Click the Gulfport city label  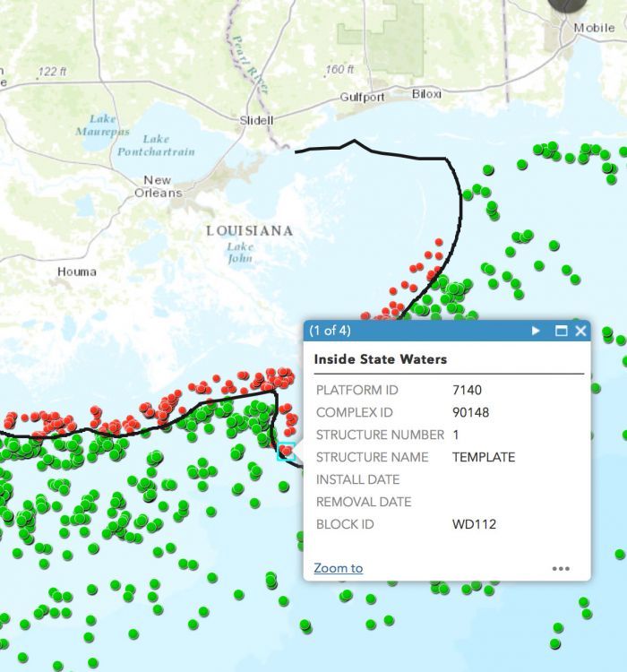pos(362,98)
